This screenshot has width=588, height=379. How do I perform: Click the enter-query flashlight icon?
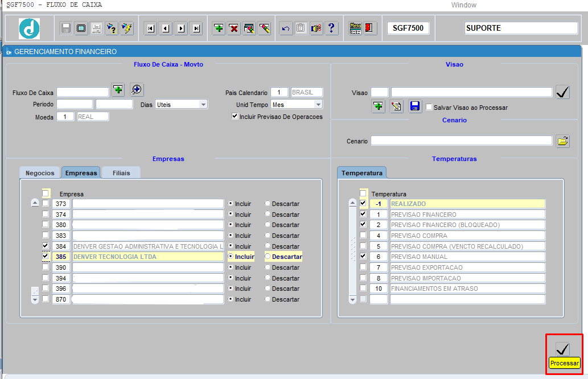tap(112, 28)
